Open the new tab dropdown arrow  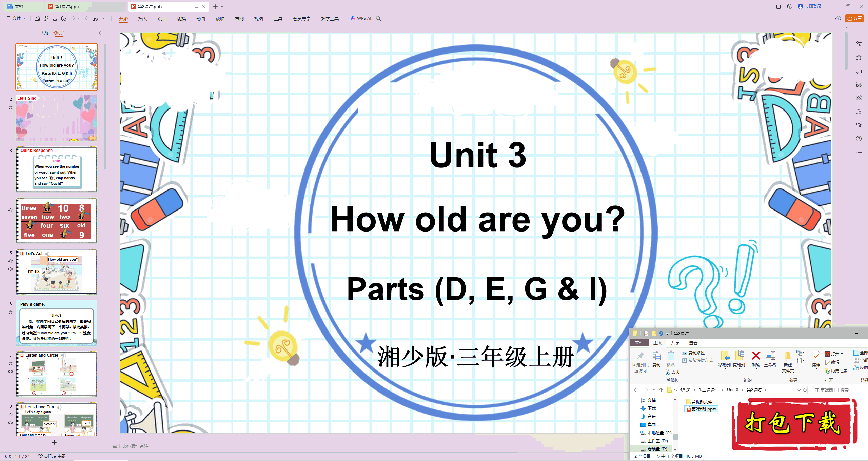pos(222,6)
